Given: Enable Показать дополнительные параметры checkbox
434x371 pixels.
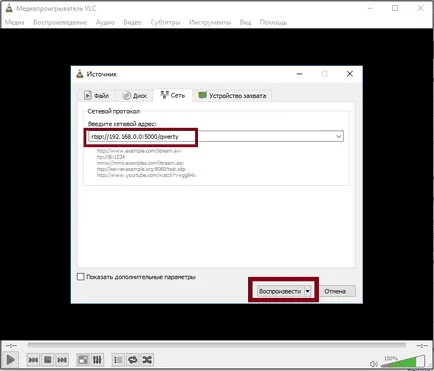Looking at the screenshot, I should (81, 277).
